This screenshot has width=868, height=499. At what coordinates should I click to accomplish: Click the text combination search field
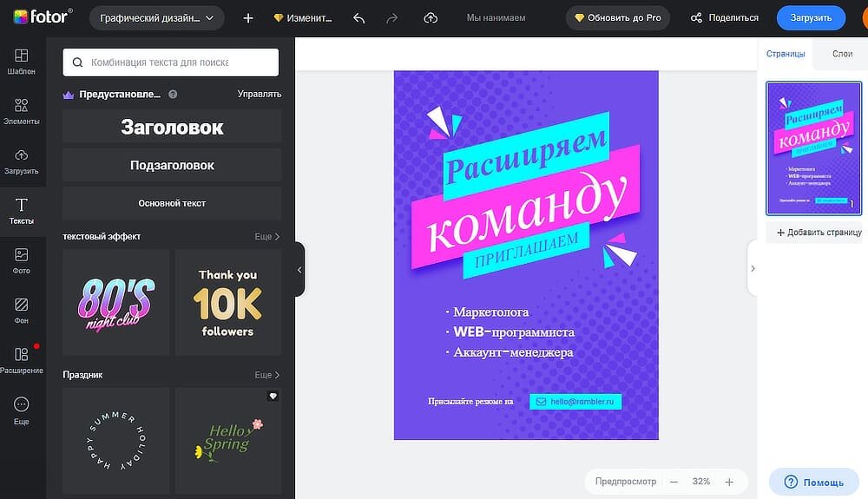coord(170,62)
